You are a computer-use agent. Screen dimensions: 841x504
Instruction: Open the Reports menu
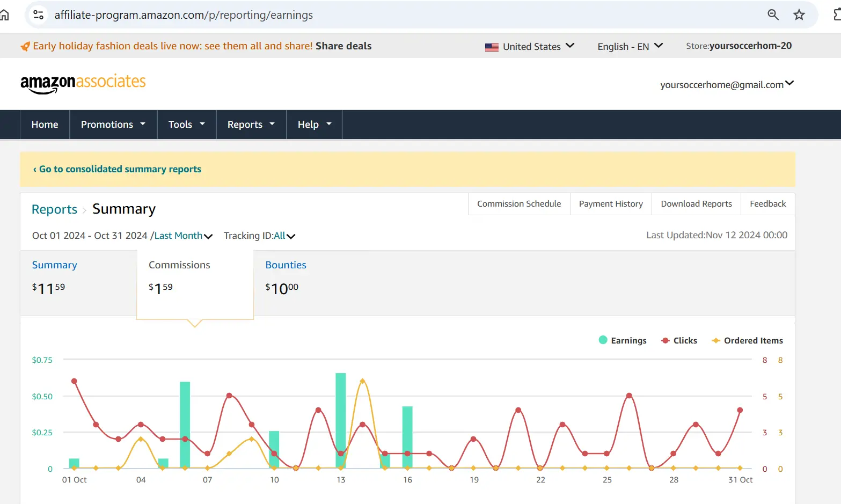tap(251, 125)
